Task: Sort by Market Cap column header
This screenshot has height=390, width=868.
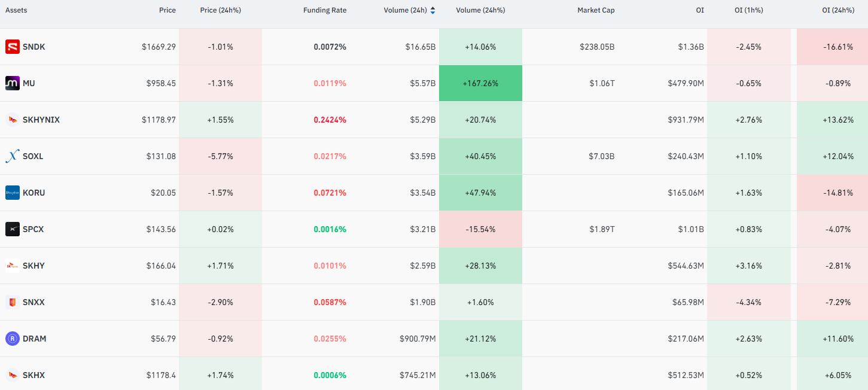Action: 596,10
